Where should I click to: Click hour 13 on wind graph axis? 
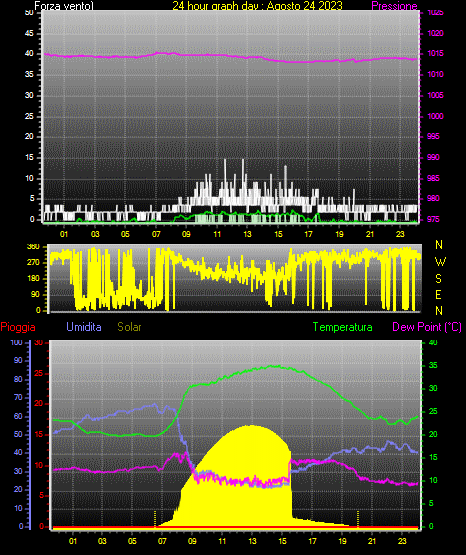click(247, 234)
